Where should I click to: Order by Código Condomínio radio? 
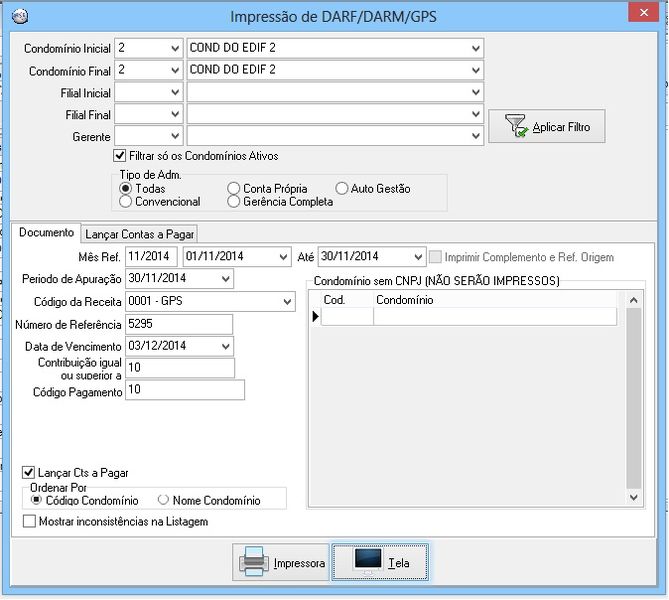(x=36, y=500)
